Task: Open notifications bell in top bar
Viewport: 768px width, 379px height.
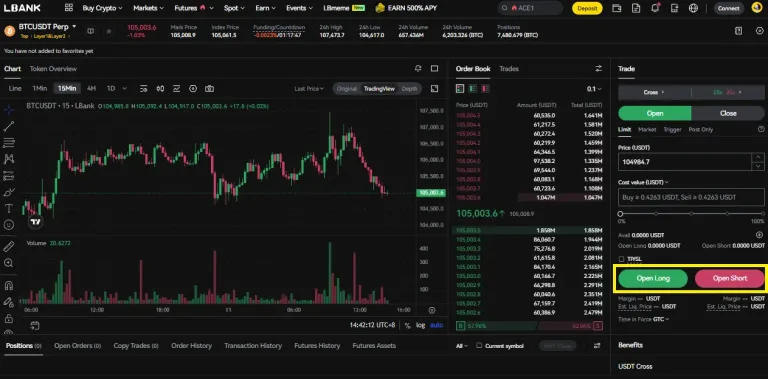Action: tap(655, 8)
